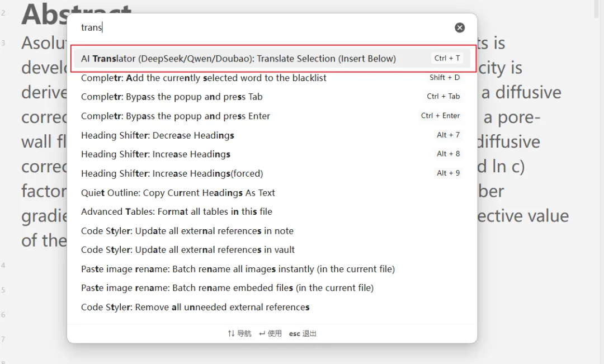Choose Completr bypass popup and press Enter
The width and height of the screenshot is (604, 364).
(x=176, y=116)
